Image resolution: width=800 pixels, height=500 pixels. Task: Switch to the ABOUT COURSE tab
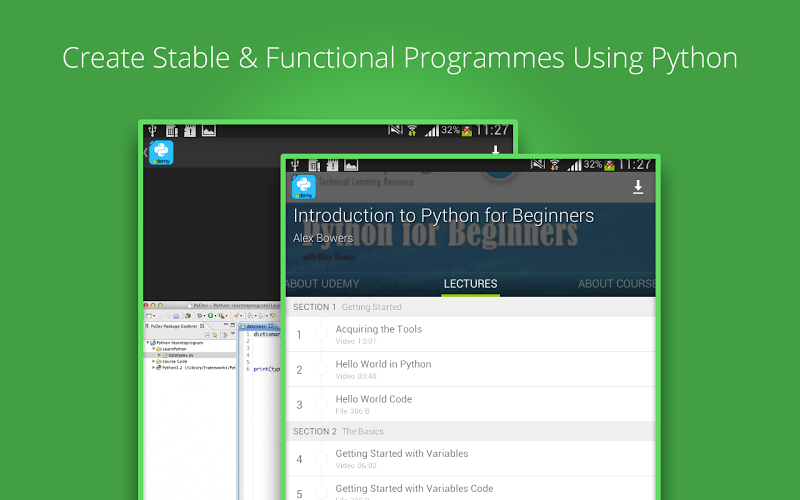[x=616, y=284]
